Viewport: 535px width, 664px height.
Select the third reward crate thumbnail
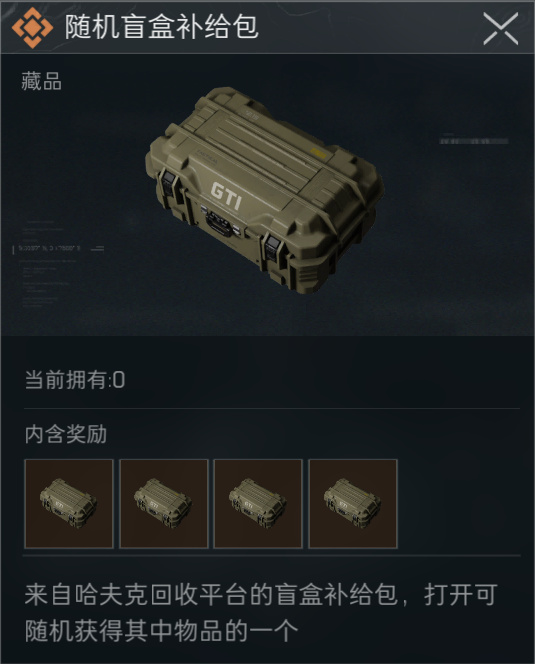(x=258, y=504)
